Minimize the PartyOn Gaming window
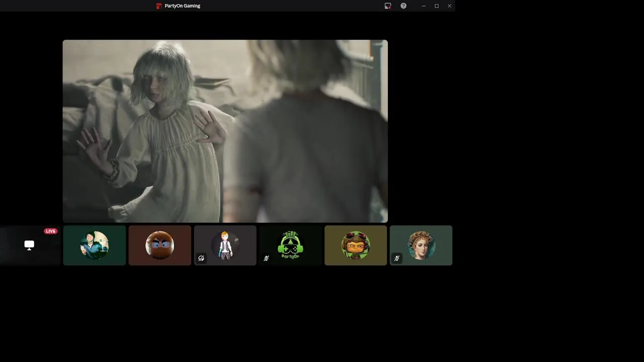This screenshot has width=644, height=362. click(424, 6)
